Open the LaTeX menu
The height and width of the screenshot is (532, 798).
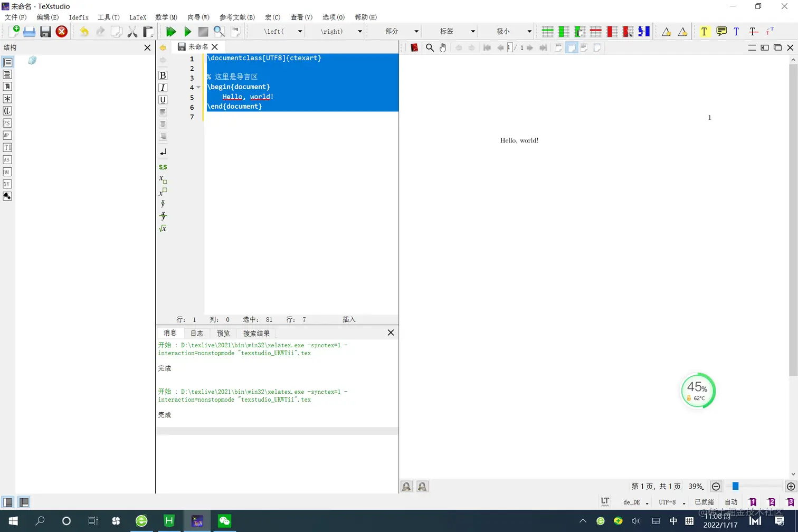[x=138, y=17]
